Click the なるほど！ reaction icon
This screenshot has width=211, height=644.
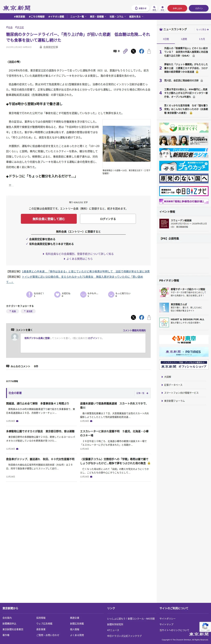pos(29,295)
